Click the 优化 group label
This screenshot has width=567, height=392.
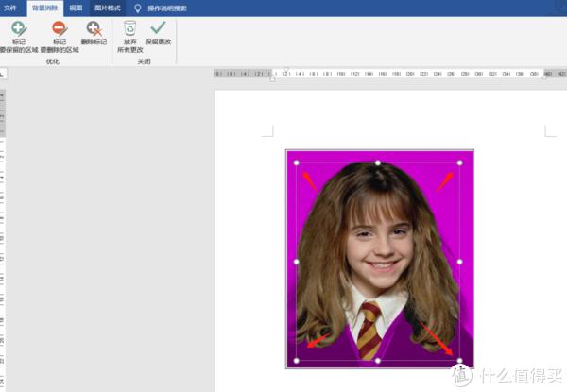[x=52, y=61]
